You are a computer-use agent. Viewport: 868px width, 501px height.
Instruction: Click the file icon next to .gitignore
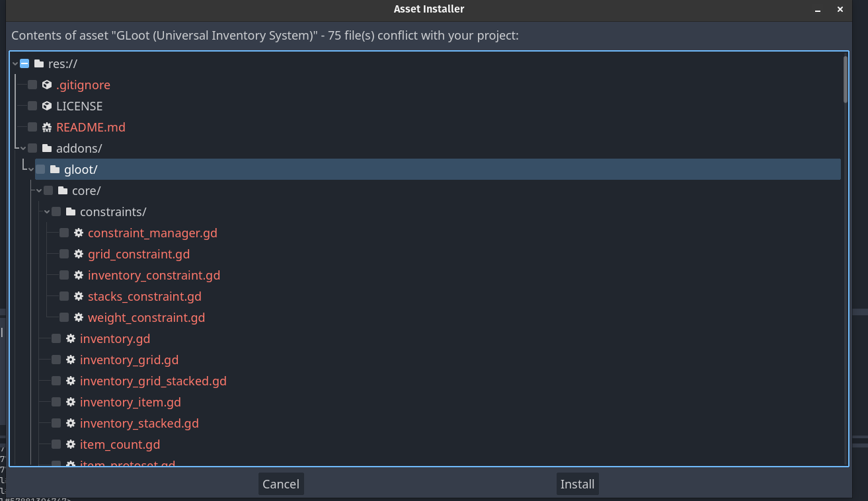(x=46, y=85)
